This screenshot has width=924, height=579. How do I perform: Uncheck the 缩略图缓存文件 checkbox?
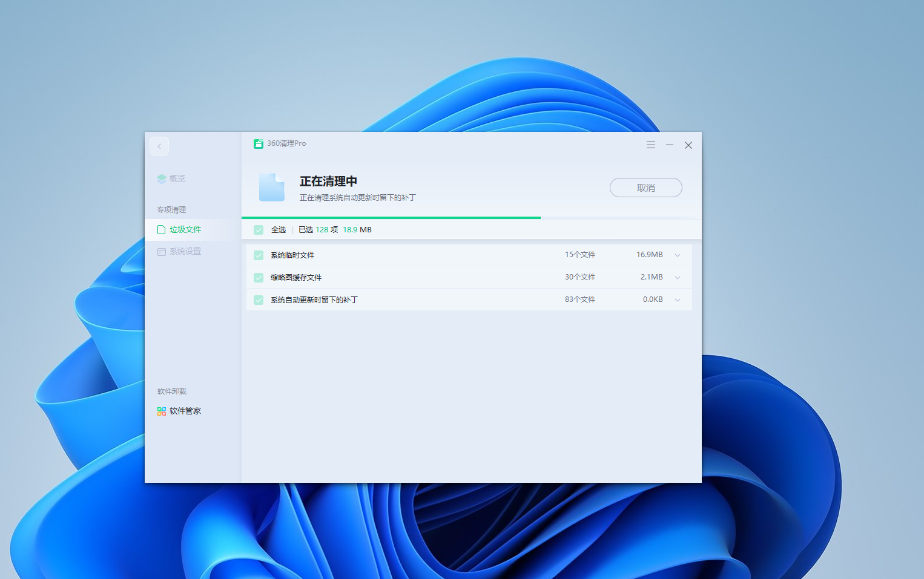coord(259,278)
